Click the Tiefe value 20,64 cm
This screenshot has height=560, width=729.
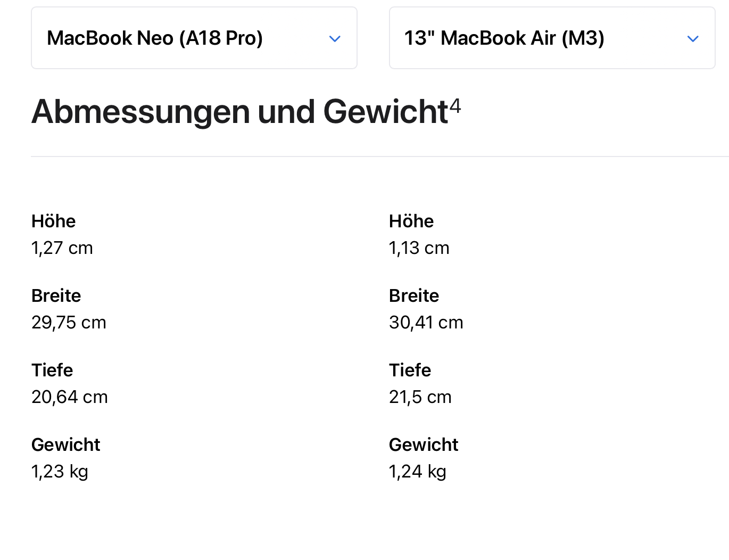(x=70, y=397)
